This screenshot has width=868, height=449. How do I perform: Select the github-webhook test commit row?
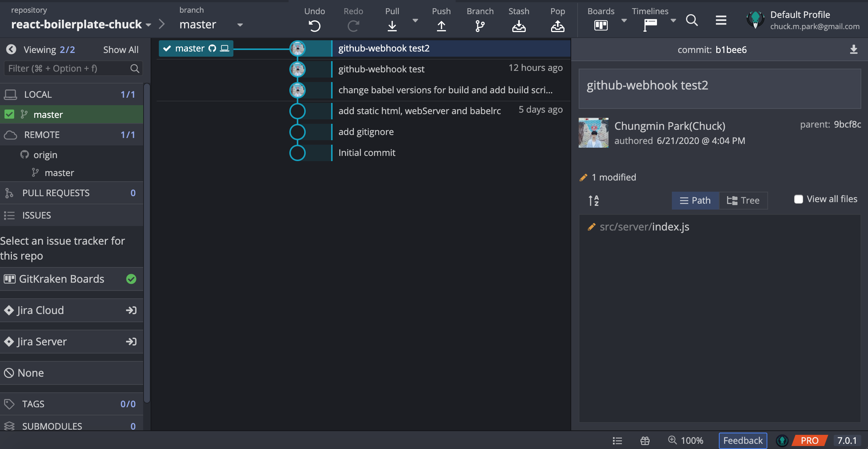pyautogui.click(x=381, y=69)
